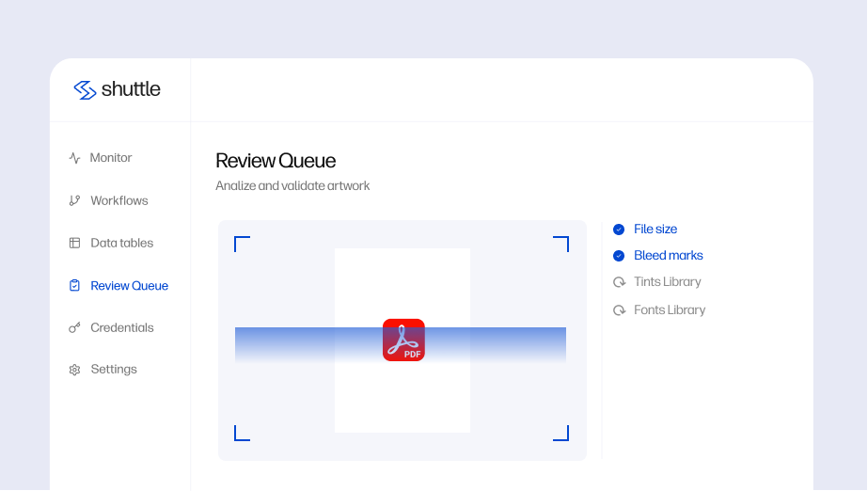This screenshot has height=491, width=868.
Task: Click the Settings gear icon
Action: pyautogui.click(x=74, y=370)
